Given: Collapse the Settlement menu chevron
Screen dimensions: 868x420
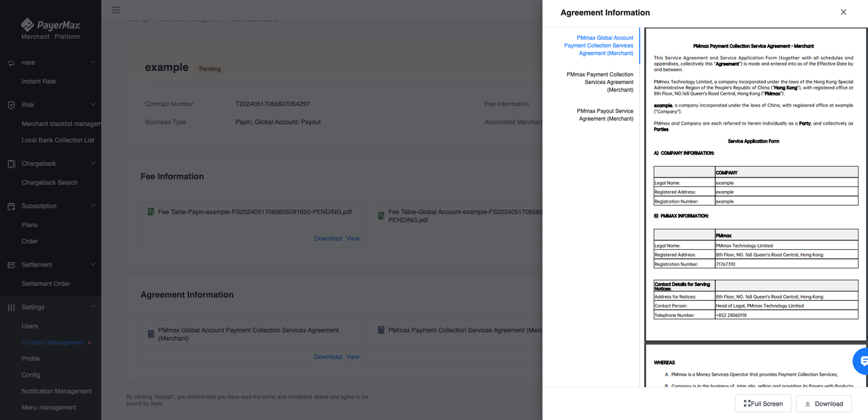Looking at the screenshot, I should pos(93,264).
